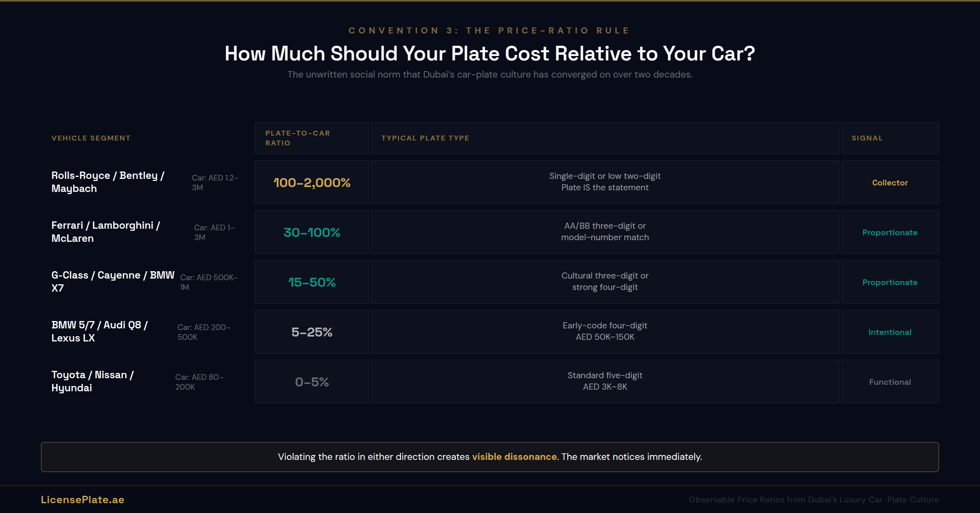Click the Plate-to-Car Ratio column header

(298, 138)
